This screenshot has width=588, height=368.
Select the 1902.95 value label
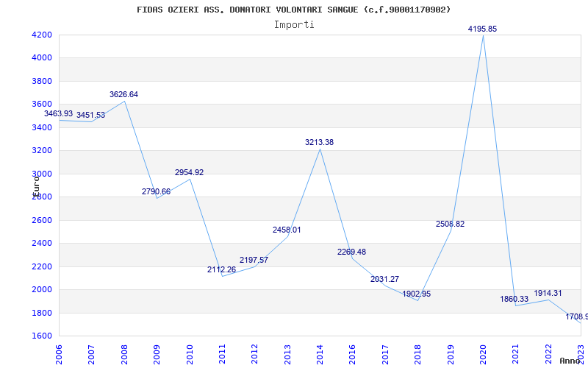(417, 294)
